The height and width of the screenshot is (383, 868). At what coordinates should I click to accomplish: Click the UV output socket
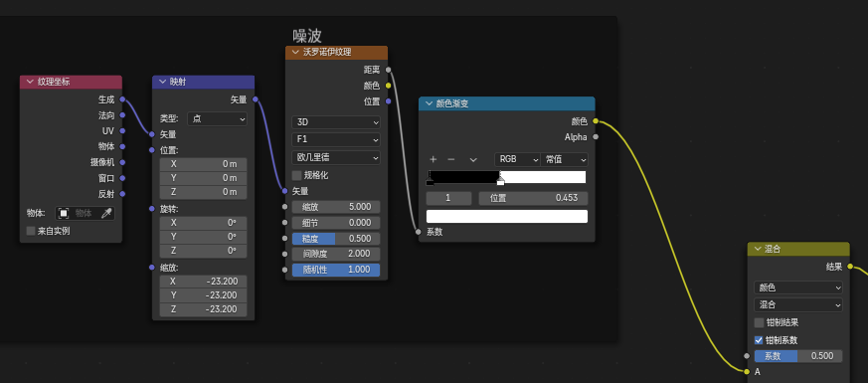[x=122, y=131]
